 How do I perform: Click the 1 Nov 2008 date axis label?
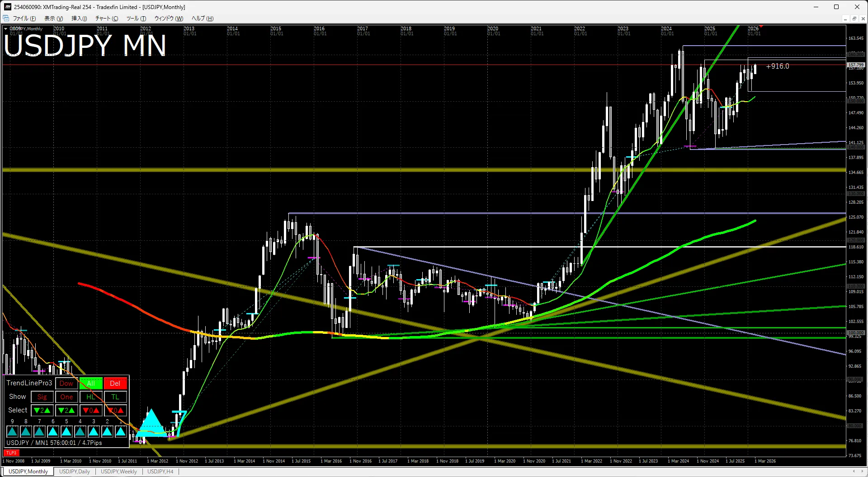(14, 461)
